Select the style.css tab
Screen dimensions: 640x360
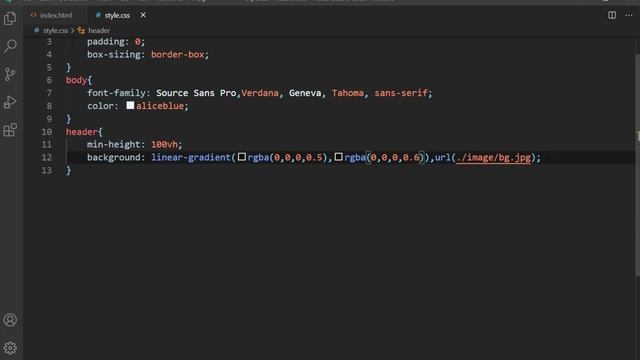(x=116, y=16)
